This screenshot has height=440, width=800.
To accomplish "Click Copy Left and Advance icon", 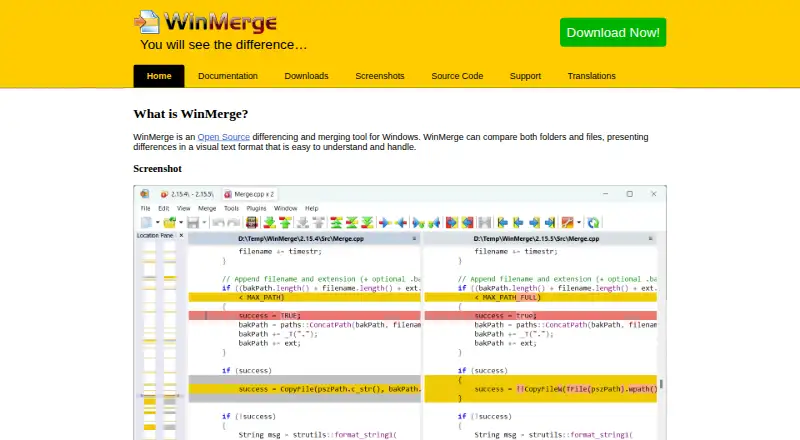I will click(x=434, y=223).
